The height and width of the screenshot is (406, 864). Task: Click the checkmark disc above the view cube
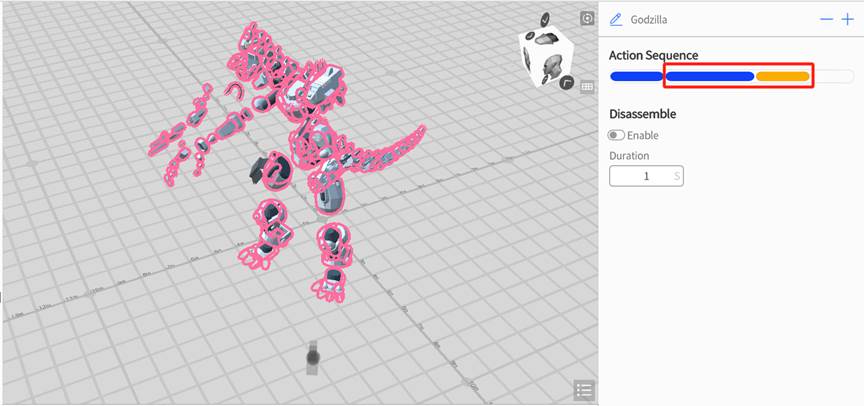click(546, 19)
